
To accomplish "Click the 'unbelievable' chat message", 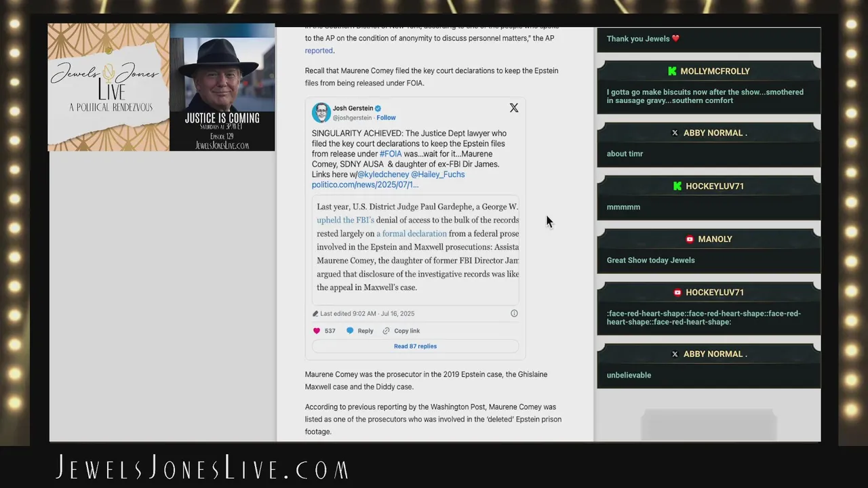I will pos(629,375).
